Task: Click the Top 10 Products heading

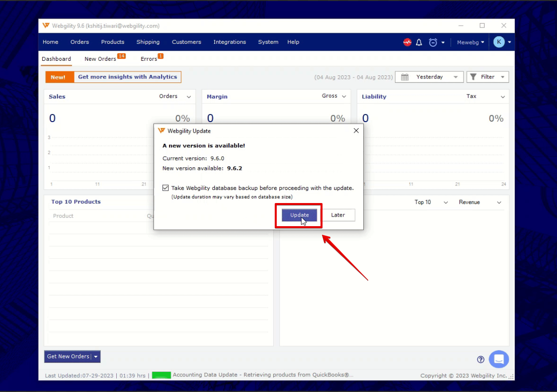Action: (x=76, y=202)
